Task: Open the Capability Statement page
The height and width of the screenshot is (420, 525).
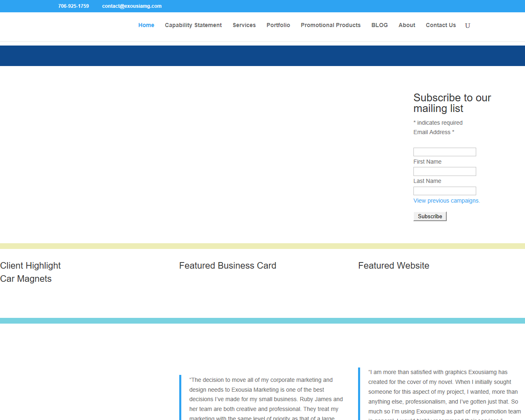Action: 193,25
